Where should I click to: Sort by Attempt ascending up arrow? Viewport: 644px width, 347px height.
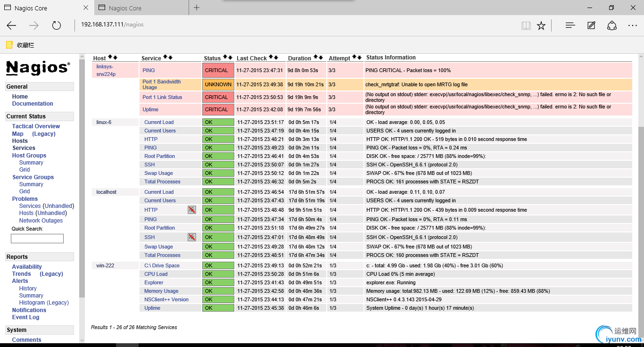tap(355, 58)
